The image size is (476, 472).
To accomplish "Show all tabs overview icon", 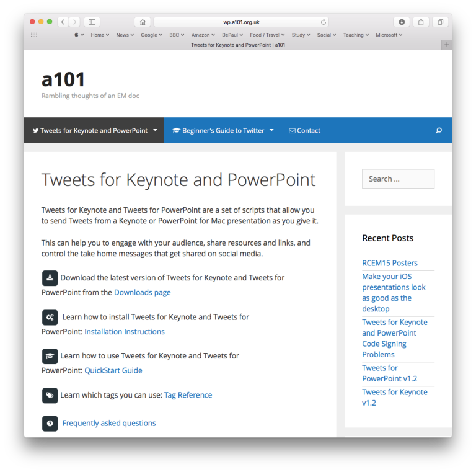I will 441,22.
